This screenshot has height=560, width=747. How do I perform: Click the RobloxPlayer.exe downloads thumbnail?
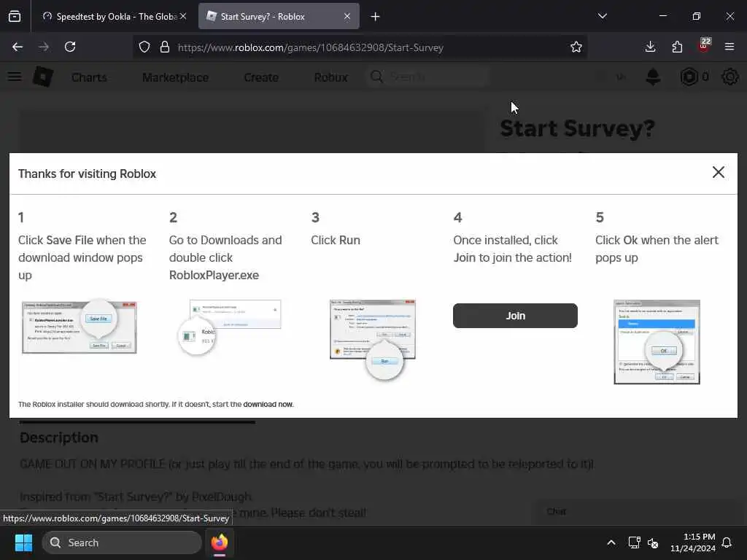coord(229,327)
